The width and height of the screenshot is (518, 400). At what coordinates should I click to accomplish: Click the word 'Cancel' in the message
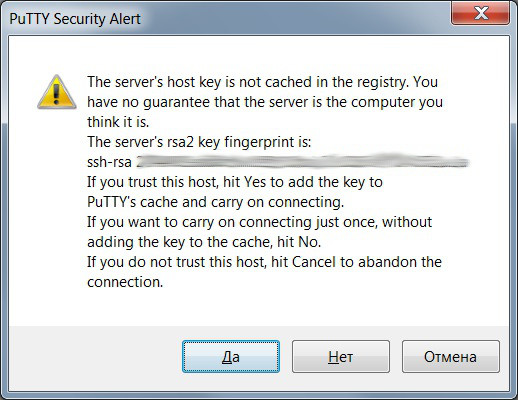314,262
